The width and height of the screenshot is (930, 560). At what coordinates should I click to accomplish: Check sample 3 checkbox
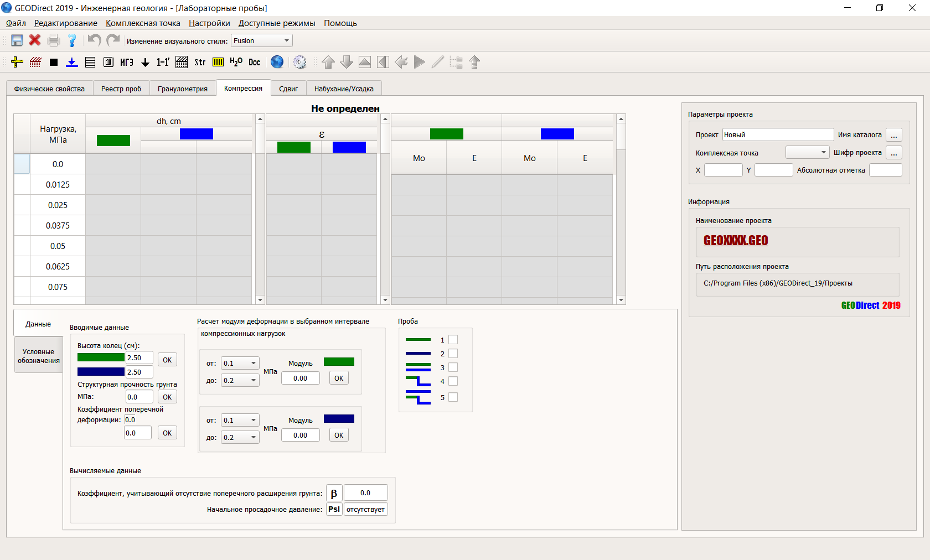453,367
